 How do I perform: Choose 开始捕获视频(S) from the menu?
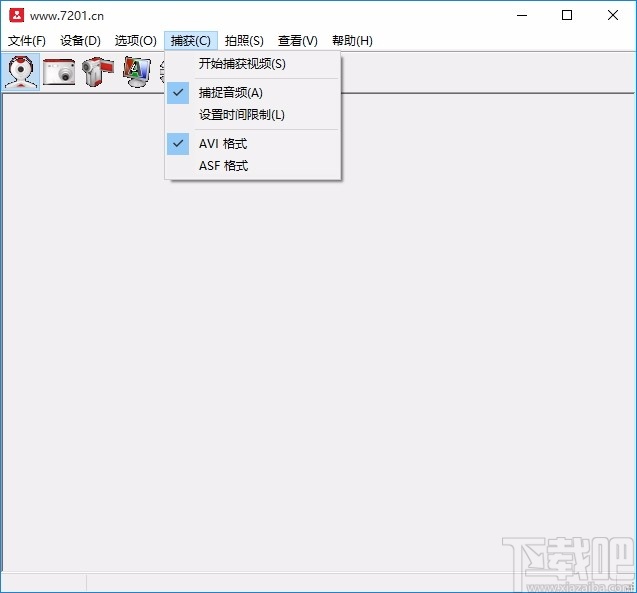(x=253, y=64)
